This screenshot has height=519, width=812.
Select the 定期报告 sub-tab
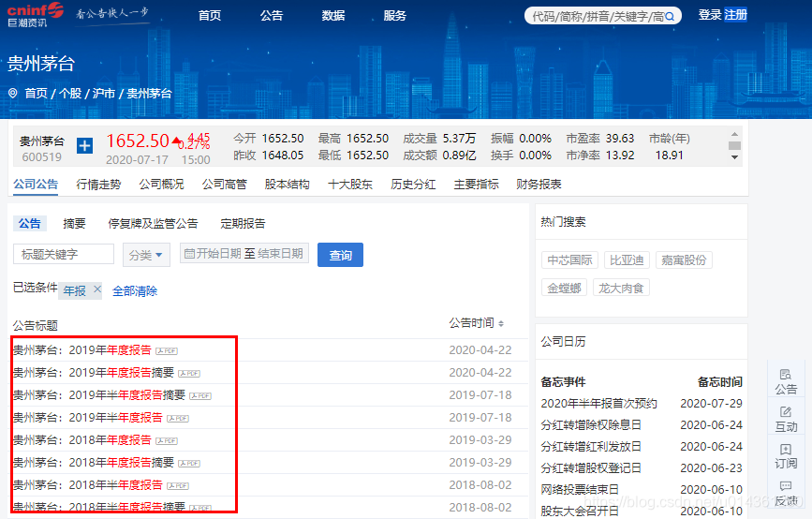click(243, 223)
